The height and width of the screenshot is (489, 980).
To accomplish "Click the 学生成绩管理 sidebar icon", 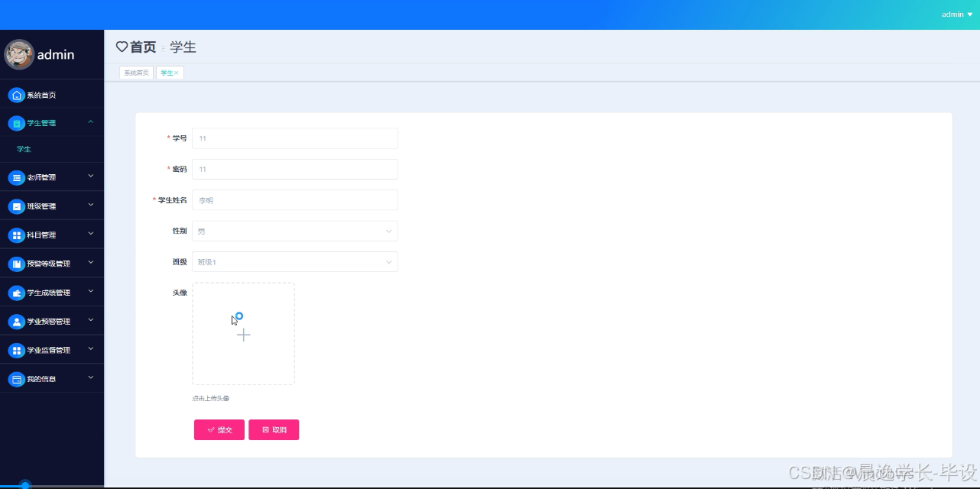I will (17, 293).
